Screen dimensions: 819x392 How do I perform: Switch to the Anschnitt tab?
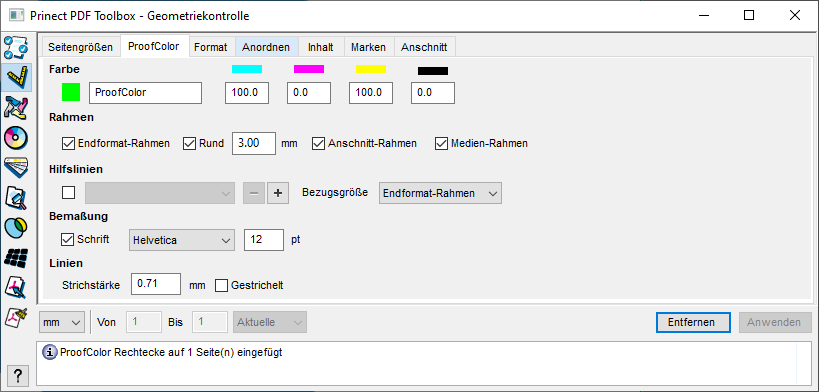coord(424,47)
